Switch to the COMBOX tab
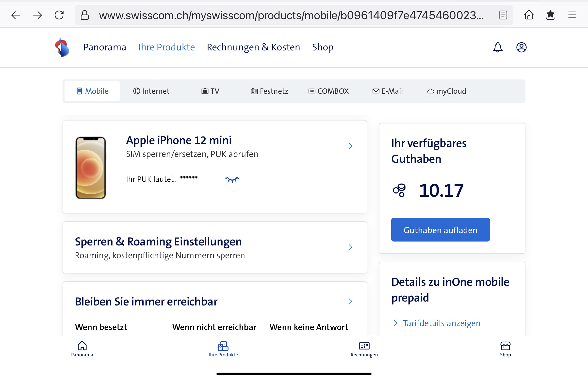Screen dimensions: 588x379 [329, 91]
